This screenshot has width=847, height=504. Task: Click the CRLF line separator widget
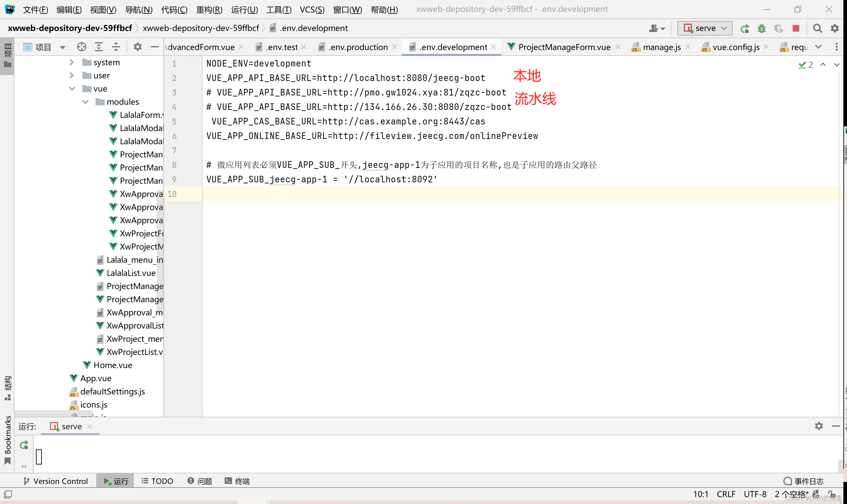(726, 494)
